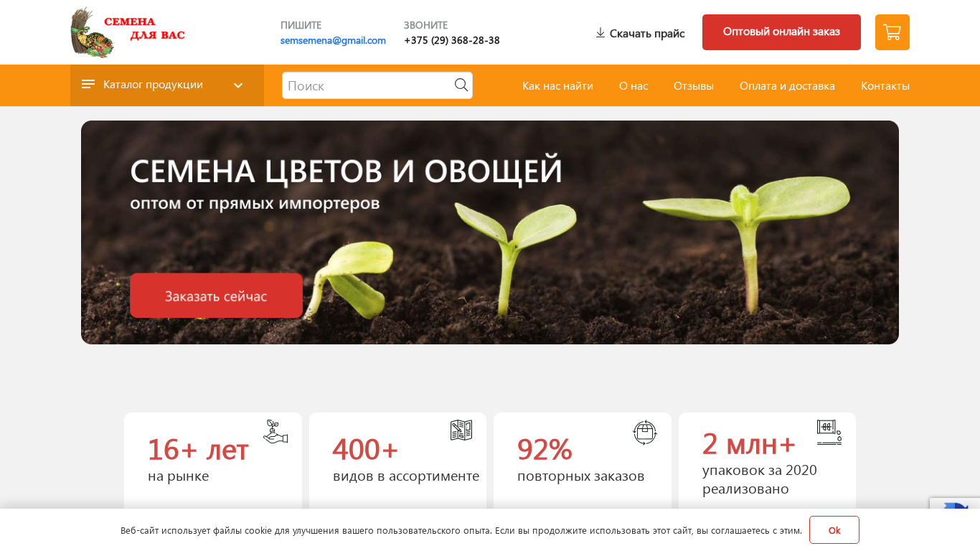The width and height of the screenshot is (980, 551).
Task: Open the Оплата и доставка page
Action: click(787, 86)
